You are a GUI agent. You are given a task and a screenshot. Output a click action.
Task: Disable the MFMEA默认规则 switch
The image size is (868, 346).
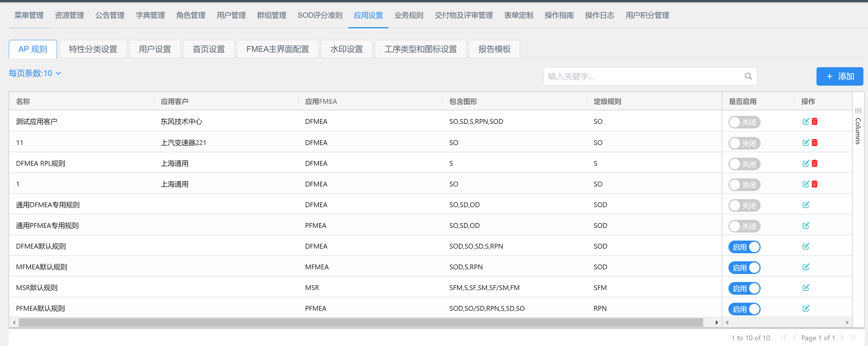click(744, 268)
